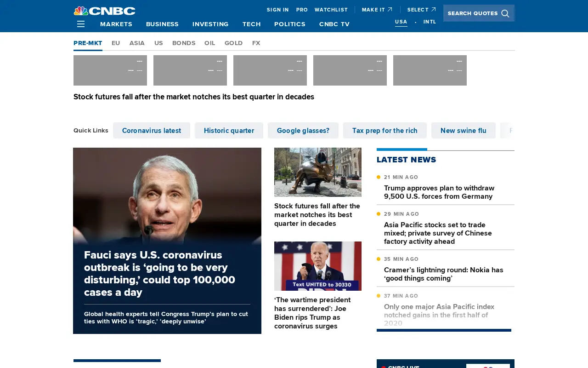Open the Select external link

421,10
